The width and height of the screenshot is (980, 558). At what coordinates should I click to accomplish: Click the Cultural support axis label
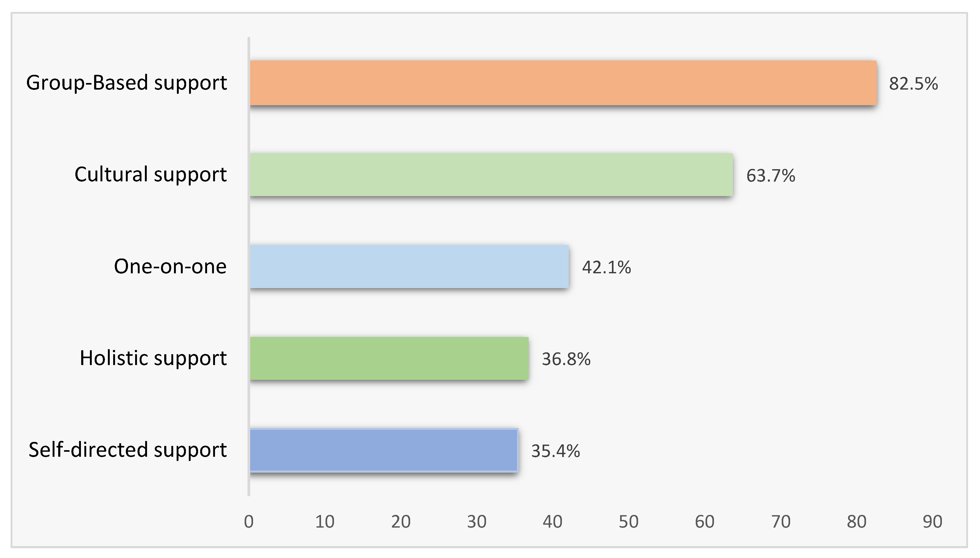pos(151,175)
